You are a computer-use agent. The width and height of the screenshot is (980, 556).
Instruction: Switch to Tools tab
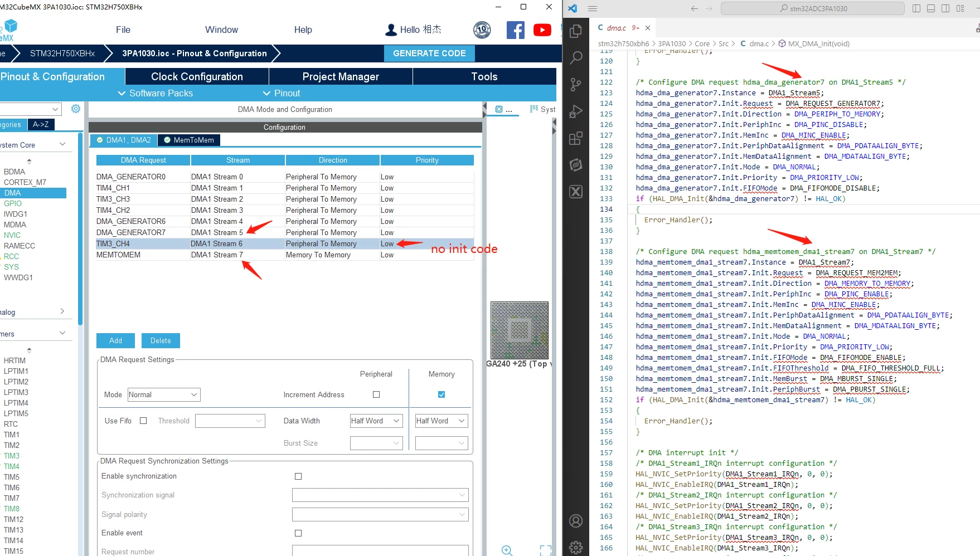(x=484, y=76)
